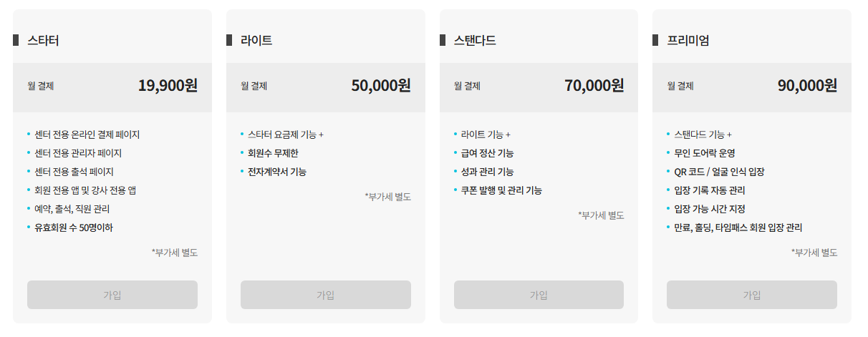Screen dimensions: 868x337
Task: Click the 50,000원 monthly price
Action: pos(381,86)
